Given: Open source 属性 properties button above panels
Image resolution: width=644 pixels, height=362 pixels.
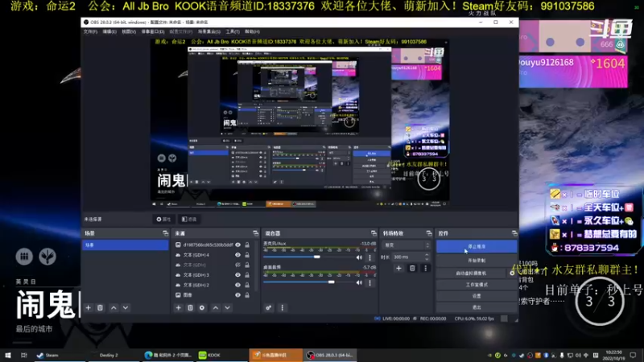Looking at the screenshot, I should coord(163,219).
